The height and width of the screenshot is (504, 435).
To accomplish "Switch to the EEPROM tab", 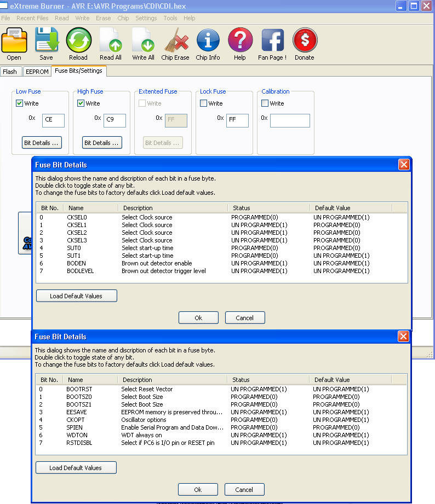I will (37, 72).
